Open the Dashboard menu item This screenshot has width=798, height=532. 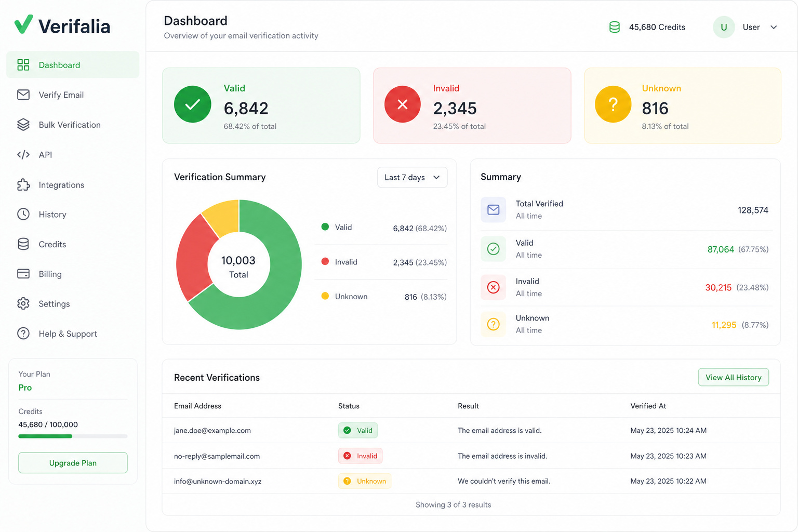coord(73,65)
